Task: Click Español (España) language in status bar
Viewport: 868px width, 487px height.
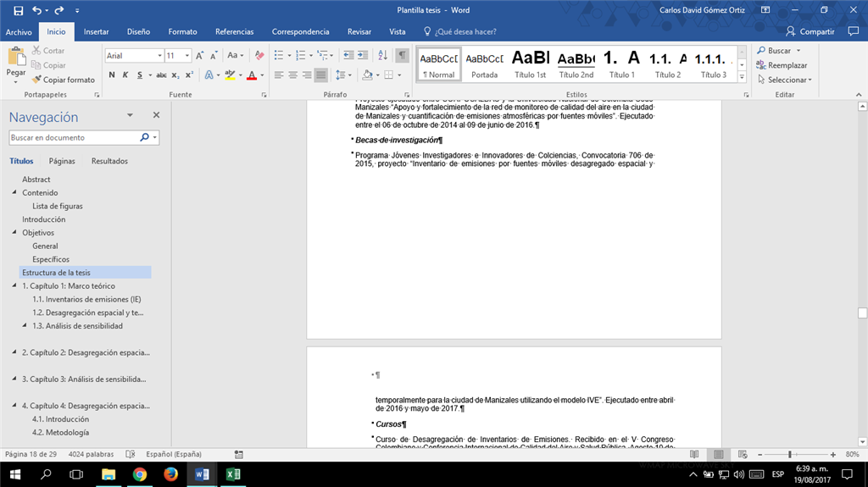Action: 174,454
